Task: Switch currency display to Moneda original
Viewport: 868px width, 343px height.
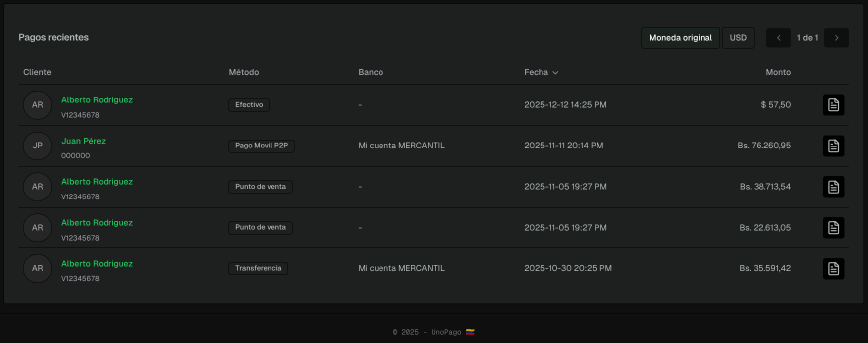Action: click(x=680, y=38)
